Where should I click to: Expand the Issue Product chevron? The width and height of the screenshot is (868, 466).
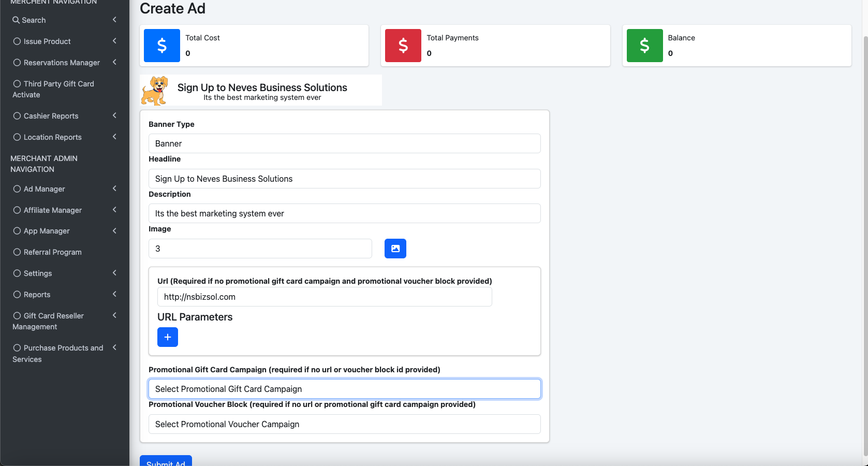tap(114, 41)
